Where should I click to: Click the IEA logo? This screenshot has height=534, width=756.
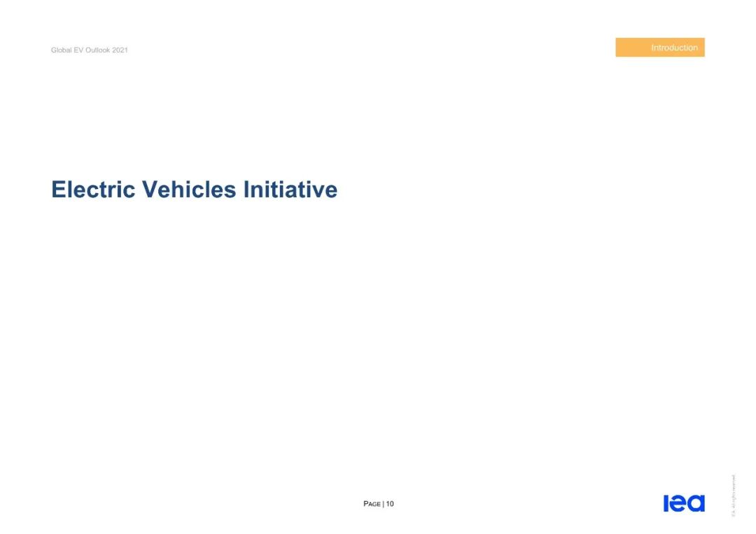pyautogui.click(x=684, y=503)
